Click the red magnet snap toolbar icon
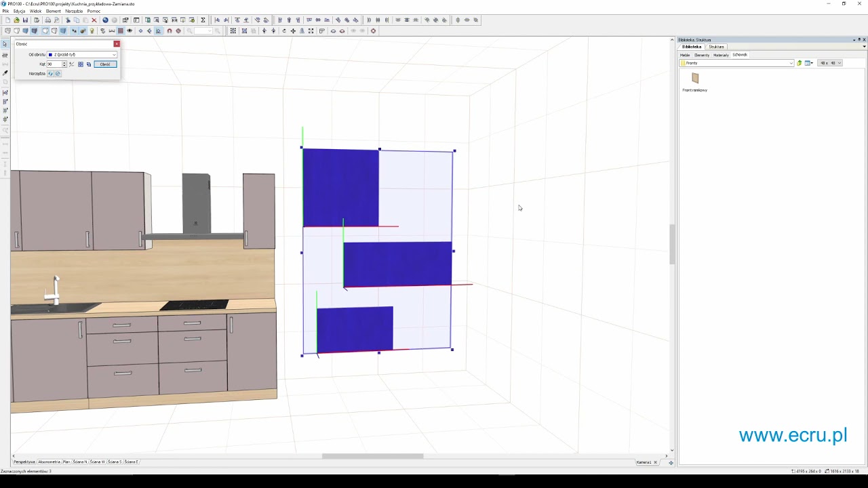This screenshot has width=868, height=488. click(170, 31)
